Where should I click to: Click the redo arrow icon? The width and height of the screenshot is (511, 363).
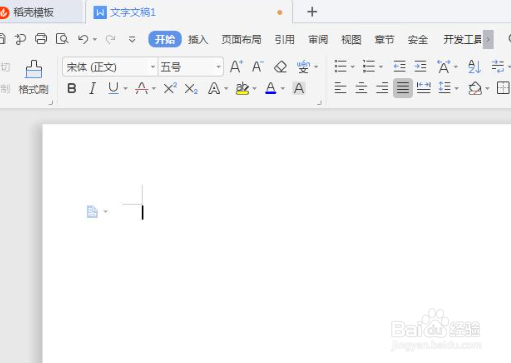tap(110, 39)
